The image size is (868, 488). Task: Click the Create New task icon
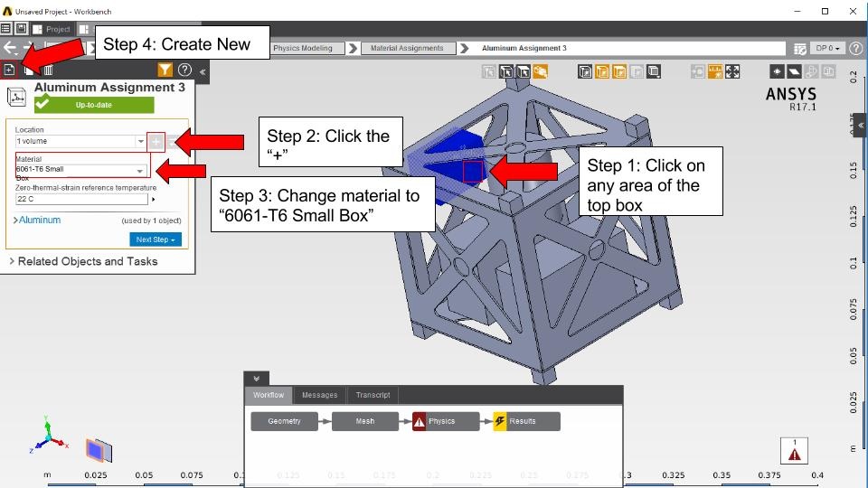coord(9,70)
